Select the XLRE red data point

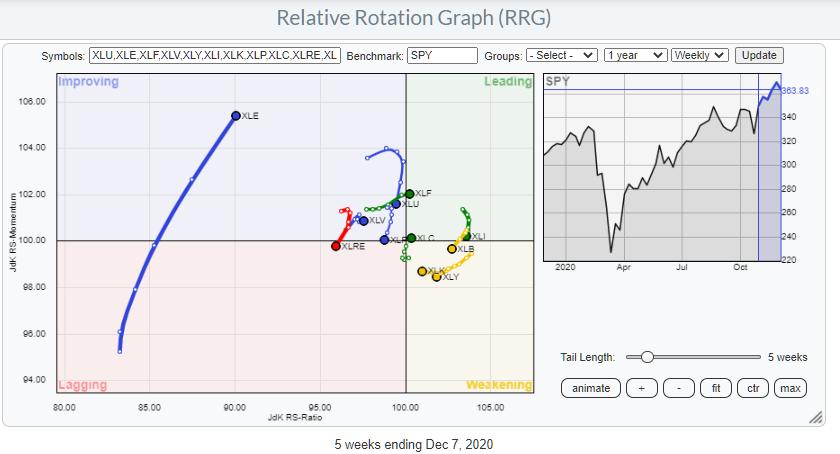336,246
